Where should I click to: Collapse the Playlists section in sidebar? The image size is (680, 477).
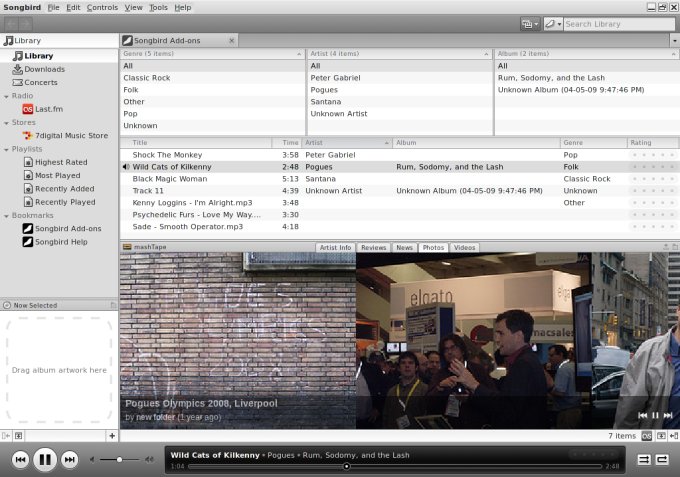(x=6, y=149)
